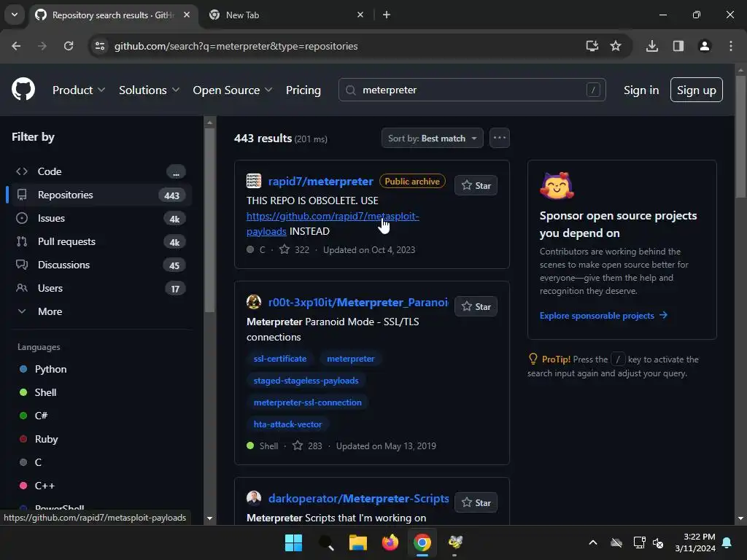Viewport: 747px width, 560px height.
Task: Filter results by Repositories
Action: click(x=100, y=195)
